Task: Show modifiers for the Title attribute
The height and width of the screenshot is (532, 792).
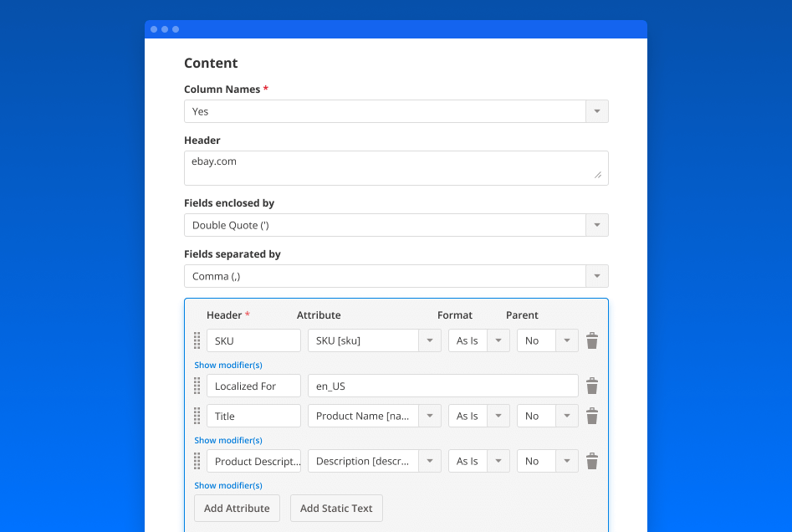Action: (227, 440)
